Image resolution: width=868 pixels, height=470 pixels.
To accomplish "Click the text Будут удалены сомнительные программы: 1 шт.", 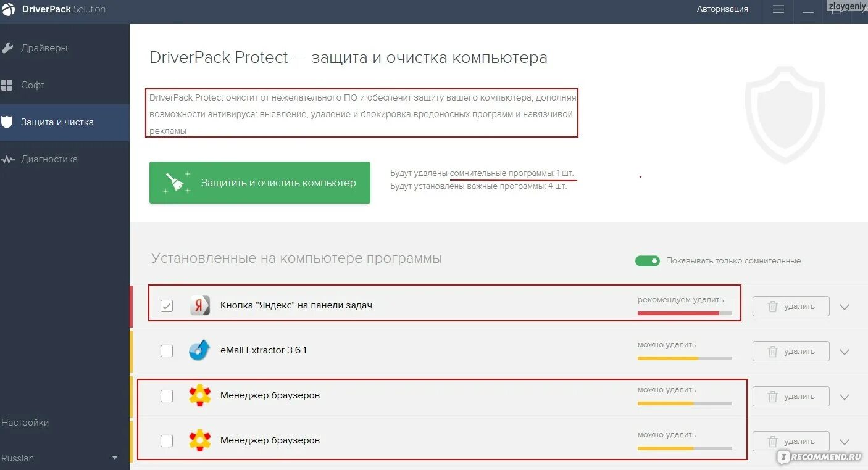I will 482,173.
